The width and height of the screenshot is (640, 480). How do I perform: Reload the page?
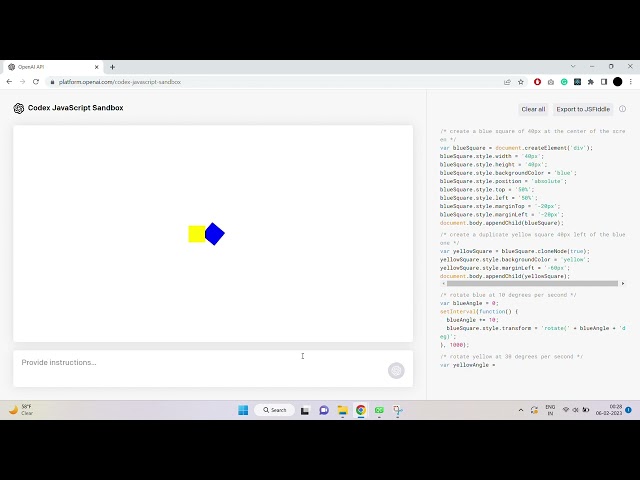36,82
